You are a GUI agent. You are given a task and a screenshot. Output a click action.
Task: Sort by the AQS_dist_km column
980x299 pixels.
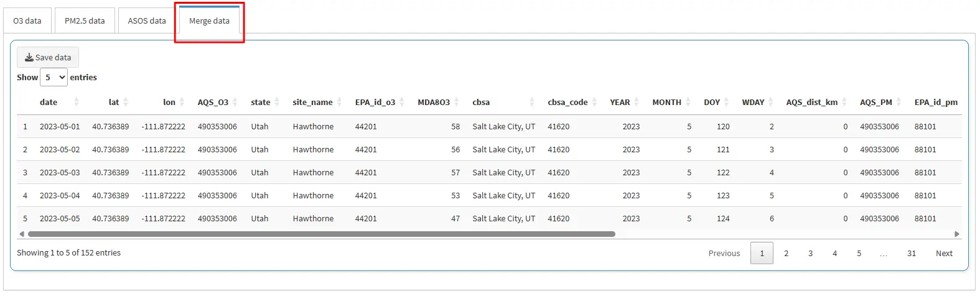812,102
